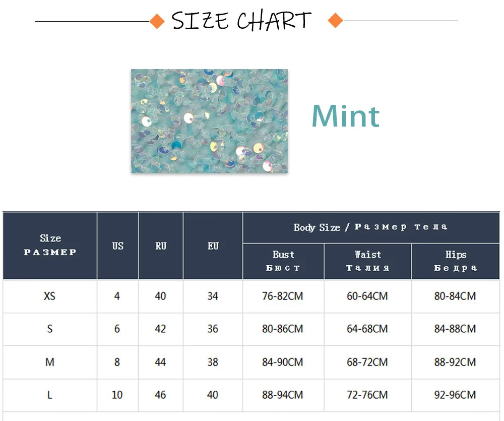Click the 68-72CM waist cell

(x=367, y=362)
